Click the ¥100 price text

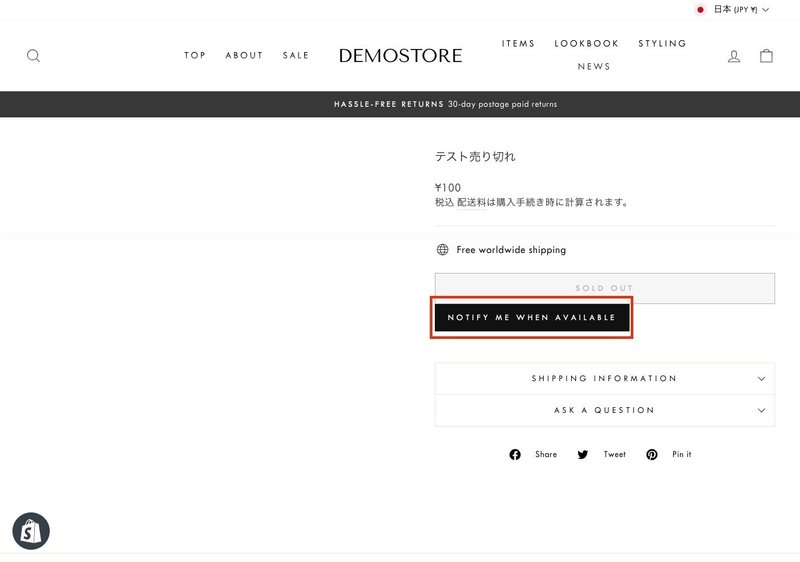(x=448, y=188)
